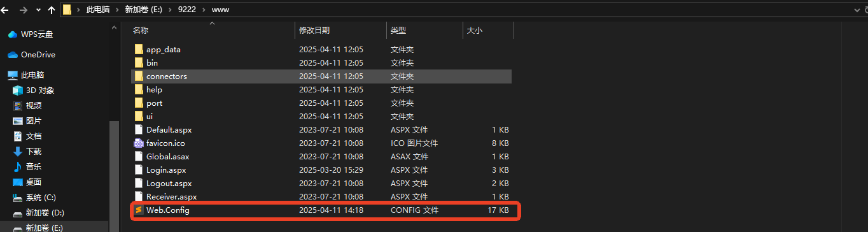868x232 pixels.
Task: Click the Up one level arrow
Action: coord(51,10)
